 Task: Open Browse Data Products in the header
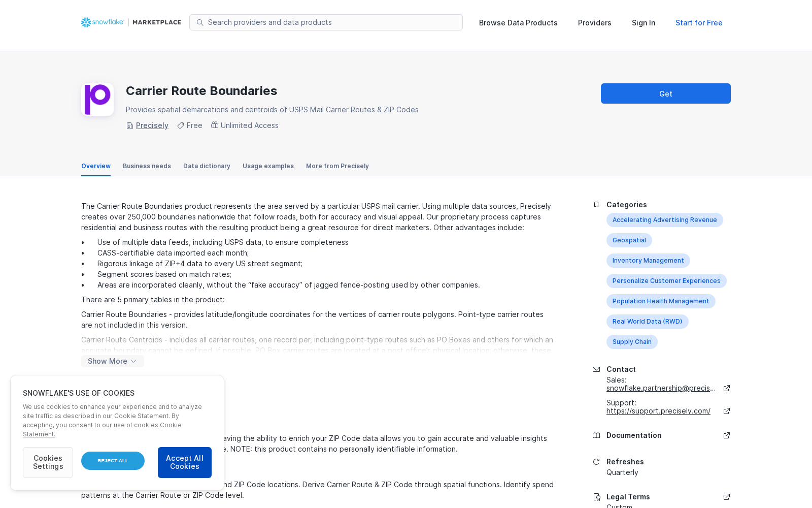(518, 23)
